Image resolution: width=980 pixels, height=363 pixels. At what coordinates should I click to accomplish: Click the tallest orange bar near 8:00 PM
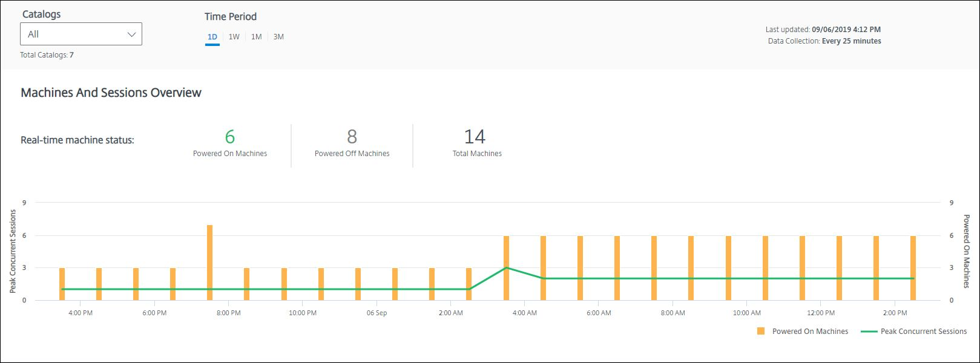(x=210, y=263)
